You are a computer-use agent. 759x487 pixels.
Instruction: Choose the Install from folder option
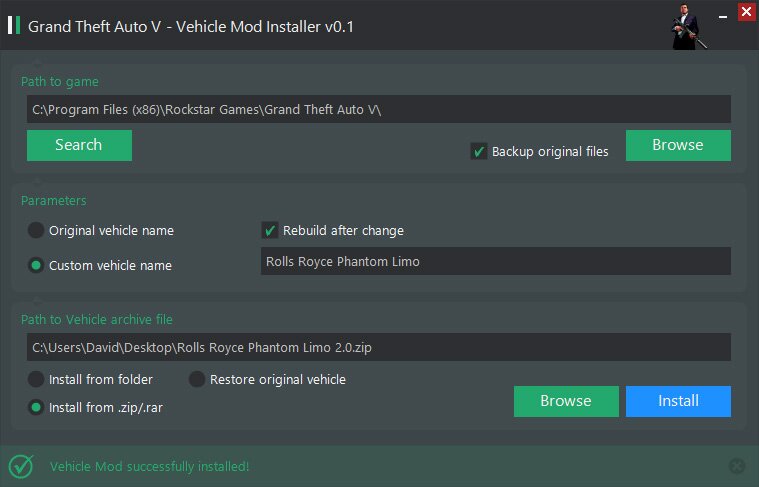pyautogui.click(x=36, y=379)
